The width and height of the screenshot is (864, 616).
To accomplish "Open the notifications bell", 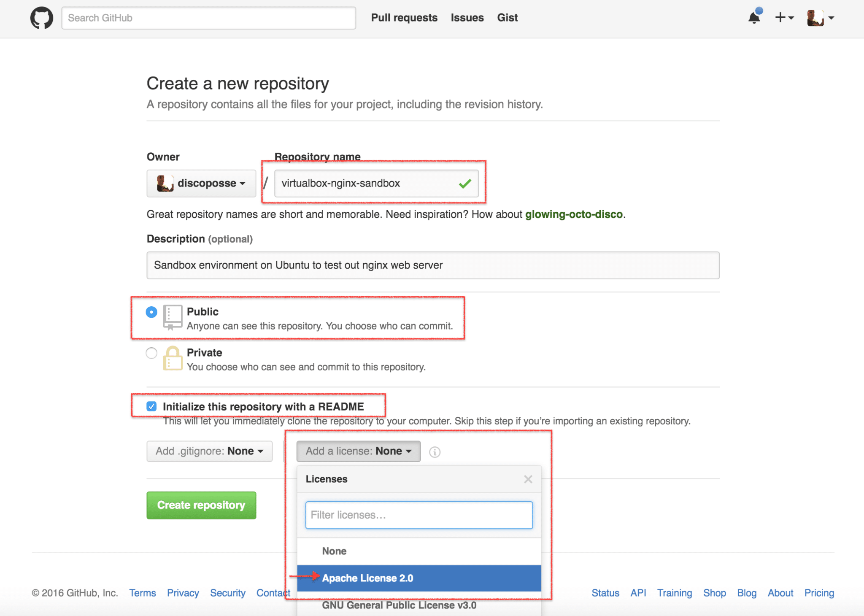I will click(754, 18).
